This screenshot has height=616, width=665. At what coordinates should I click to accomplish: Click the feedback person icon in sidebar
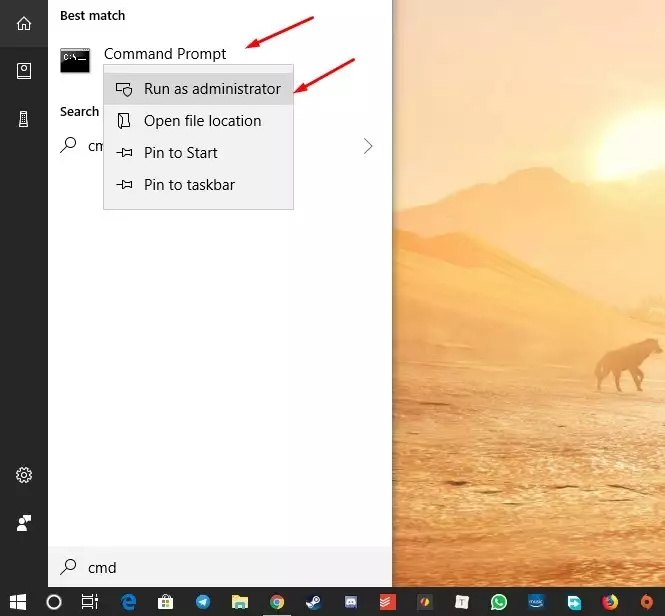click(24, 523)
